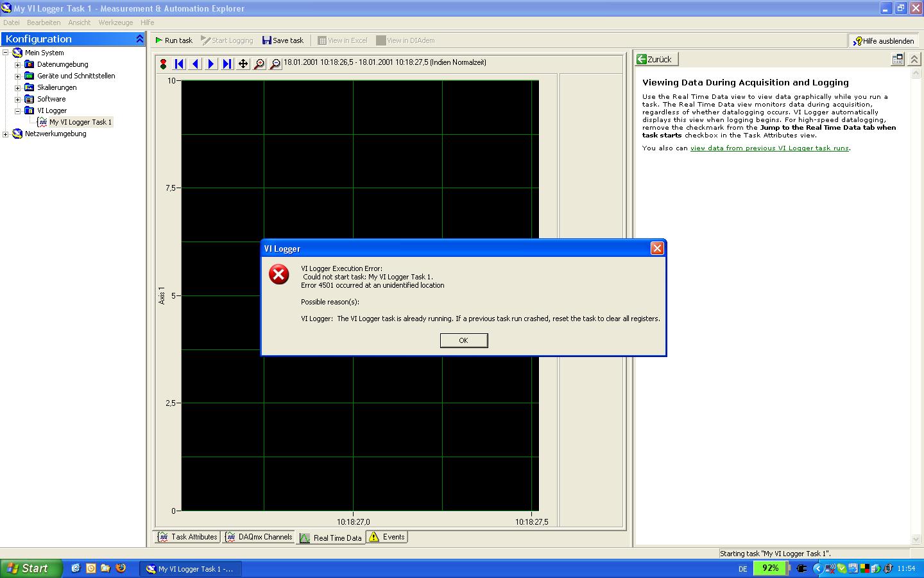924x578 pixels.
Task: Switch to the DAQmx Channels tab
Action: click(x=259, y=537)
